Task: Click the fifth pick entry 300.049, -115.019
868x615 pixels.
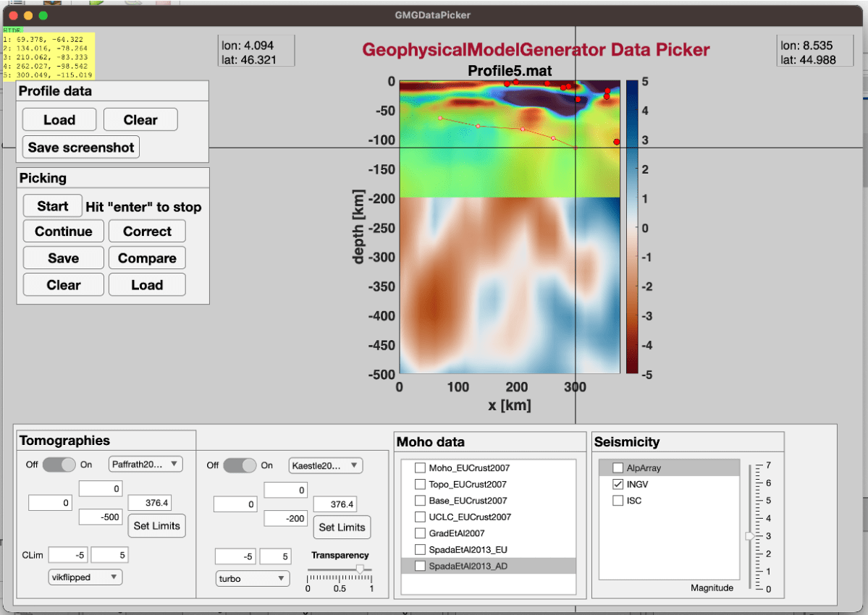Action: 48,75
